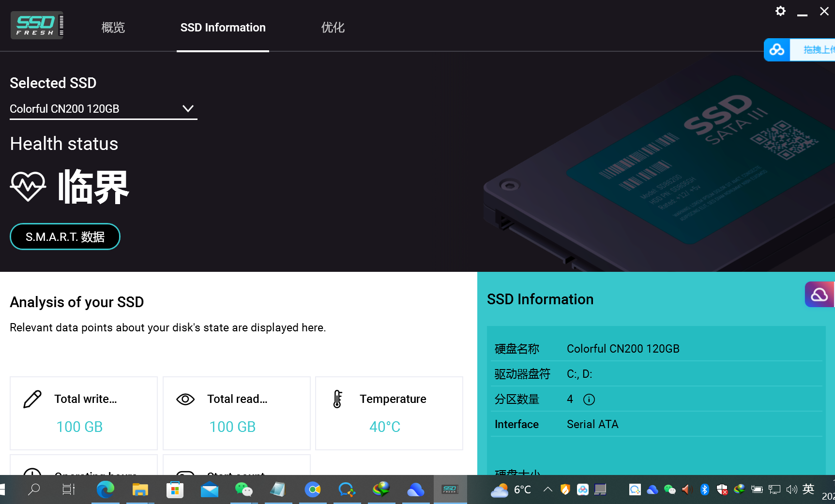Select the Total read 100 GB value
The height and width of the screenshot is (504, 835).
(x=232, y=427)
